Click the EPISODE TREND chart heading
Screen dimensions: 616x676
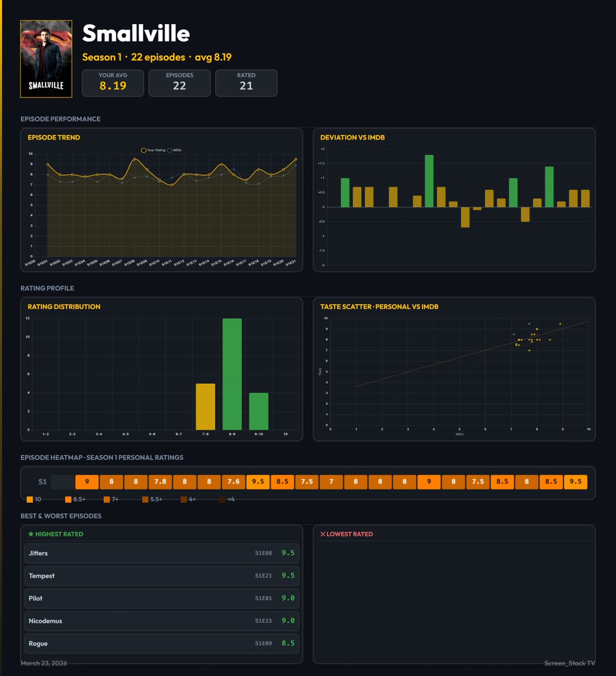54,137
